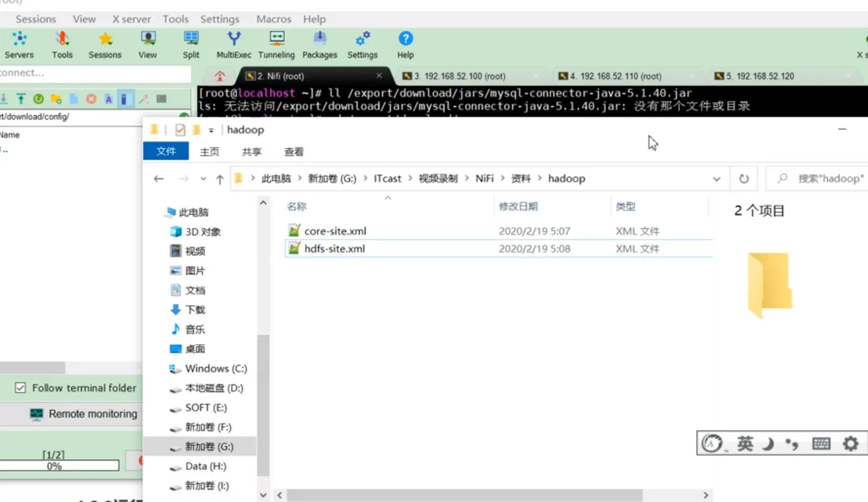This screenshot has width=868, height=502.
Task: Open the address bar history dropdown
Action: coord(716,179)
